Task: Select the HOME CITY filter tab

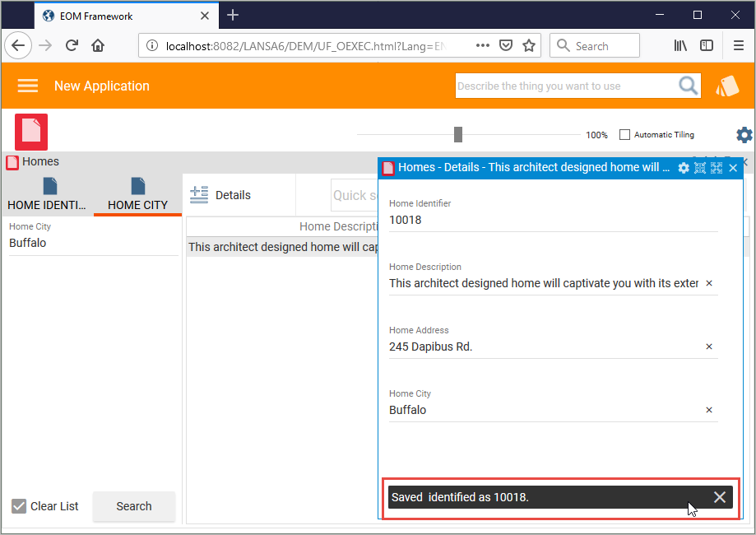Action: tap(137, 194)
